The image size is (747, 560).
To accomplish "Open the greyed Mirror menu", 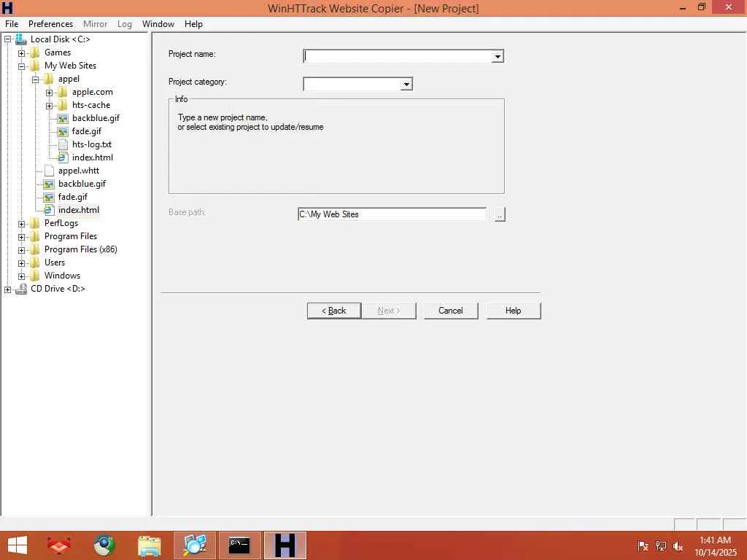I will pos(96,24).
